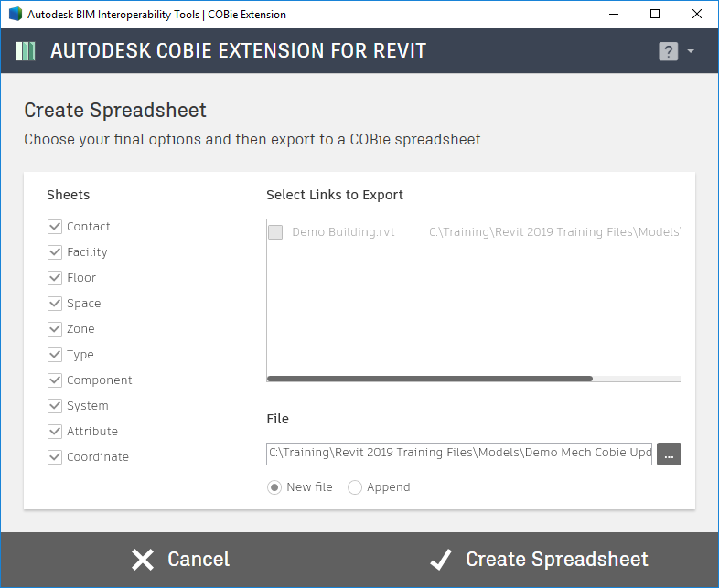This screenshot has height=588, width=719.
Task: Uncheck the Facility sheet checkbox
Action: click(55, 252)
